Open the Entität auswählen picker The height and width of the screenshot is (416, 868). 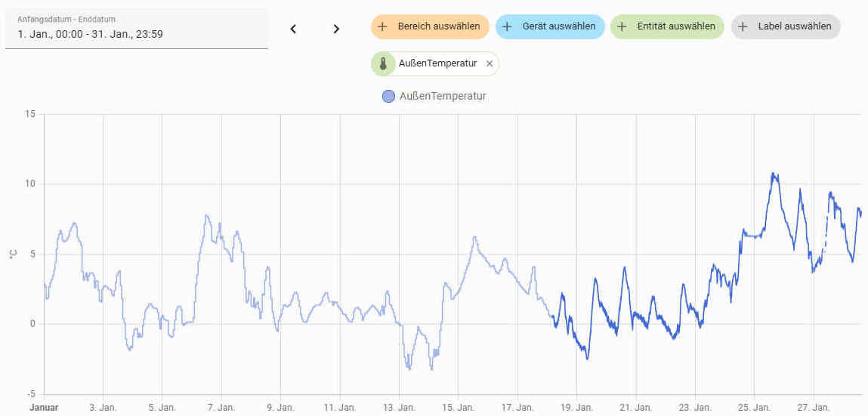point(667,26)
